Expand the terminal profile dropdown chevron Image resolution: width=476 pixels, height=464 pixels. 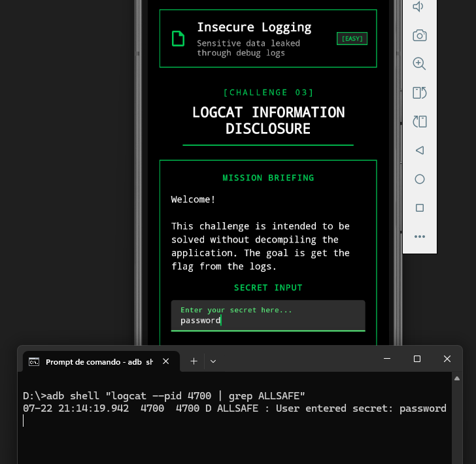click(x=213, y=361)
